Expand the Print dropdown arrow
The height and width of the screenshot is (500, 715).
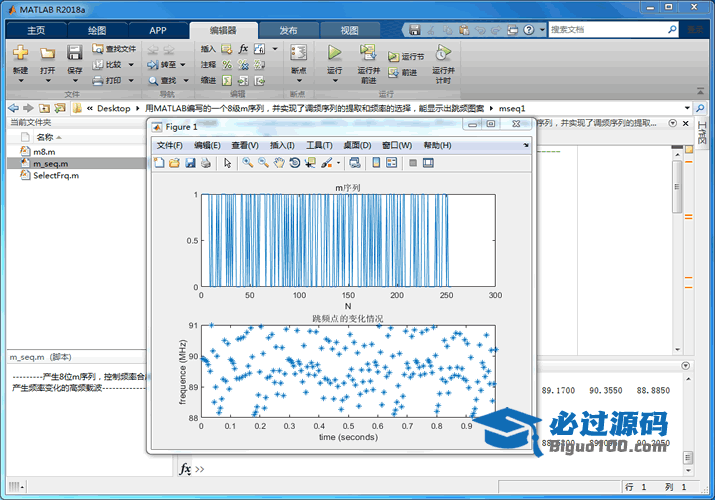click(x=131, y=81)
